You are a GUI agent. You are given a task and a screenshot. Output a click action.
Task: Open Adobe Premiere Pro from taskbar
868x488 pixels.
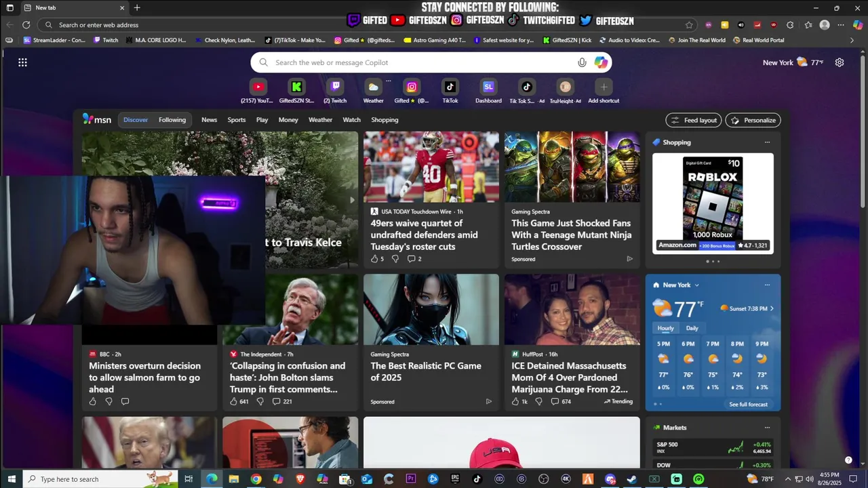[411, 479]
